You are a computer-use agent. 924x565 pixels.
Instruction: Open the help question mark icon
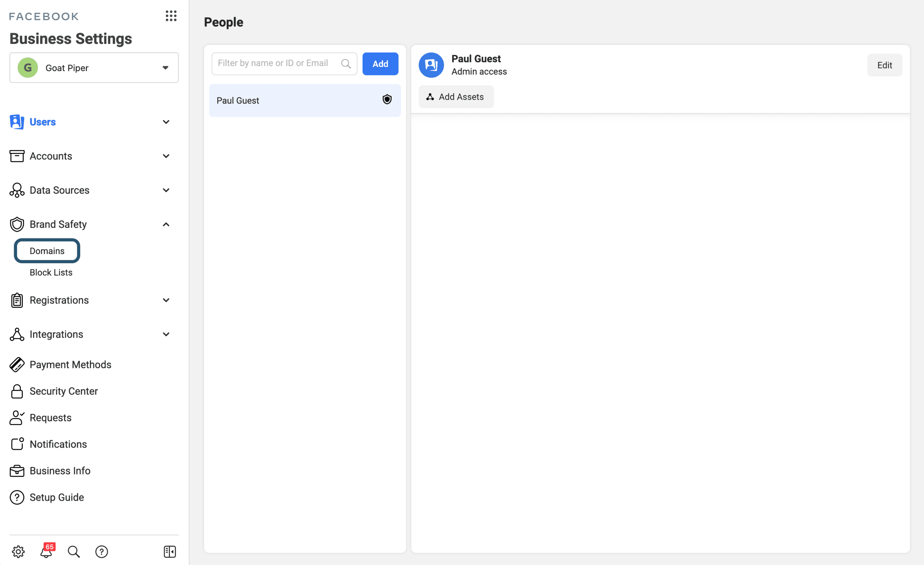coord(102,551)
